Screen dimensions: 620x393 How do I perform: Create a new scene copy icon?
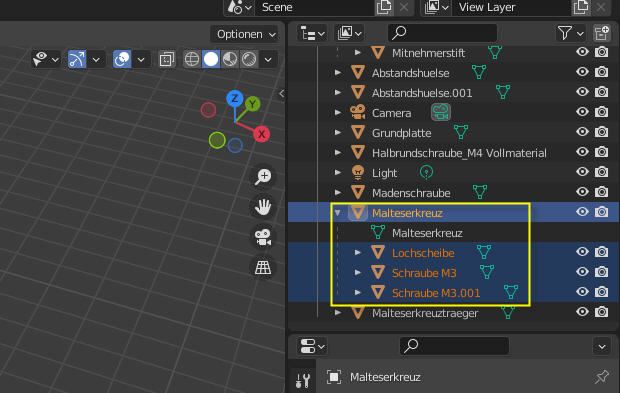(x=384, y=7)
